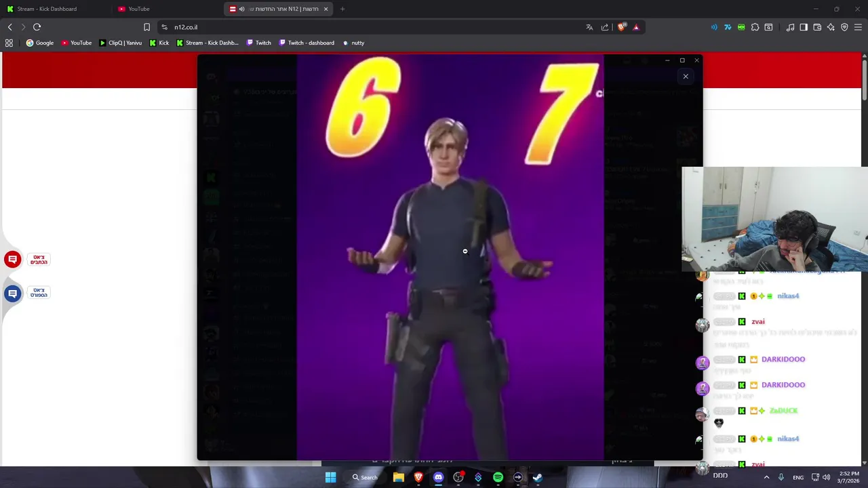Toggle the browser sidebar panel

click(804, 27)
